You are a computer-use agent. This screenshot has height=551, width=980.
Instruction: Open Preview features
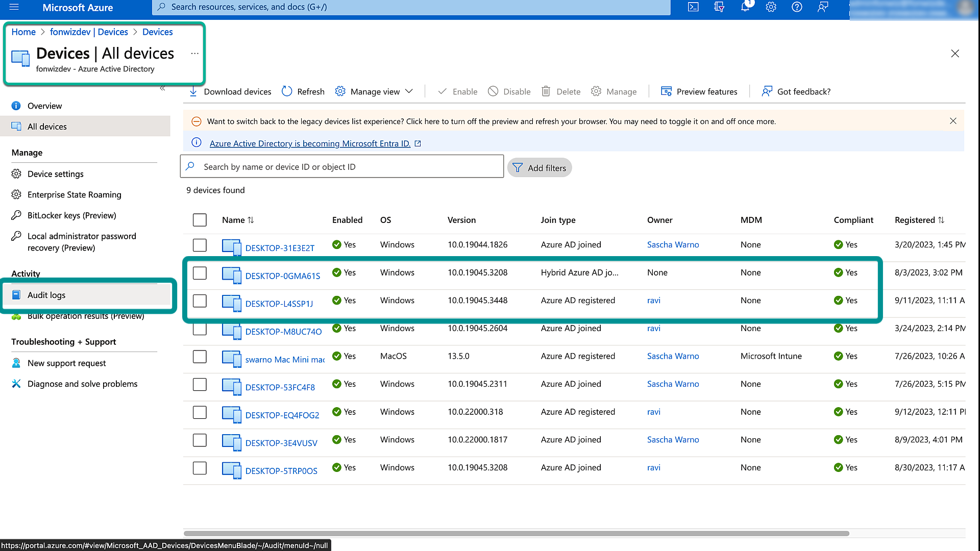click(x=699, y=92)
